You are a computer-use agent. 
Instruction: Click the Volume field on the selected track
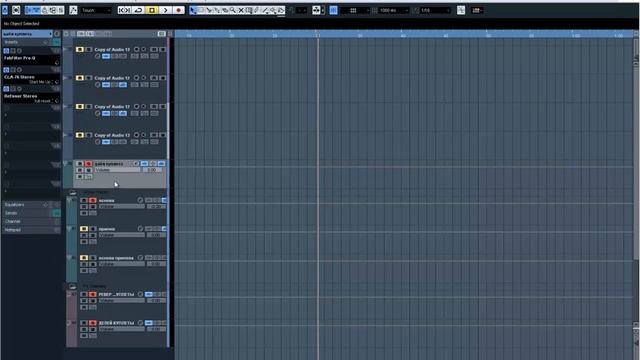118,170
